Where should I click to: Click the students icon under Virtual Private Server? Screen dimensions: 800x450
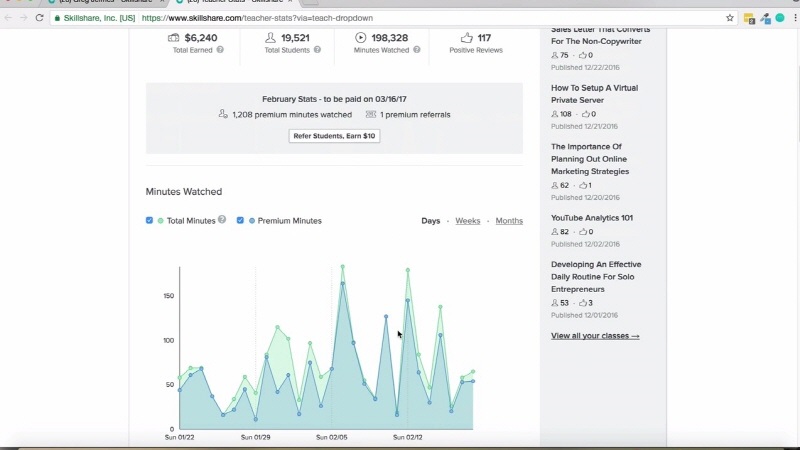tap(555, 114)
